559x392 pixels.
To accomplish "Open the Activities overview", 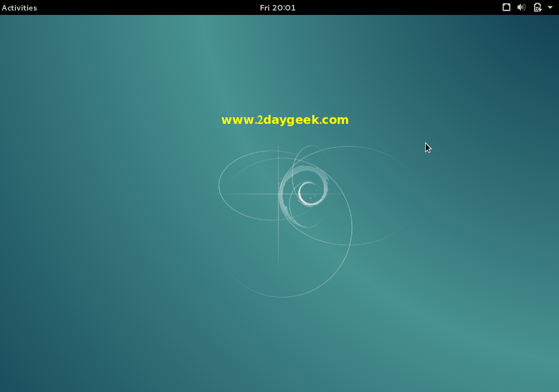I will [19, 8].
